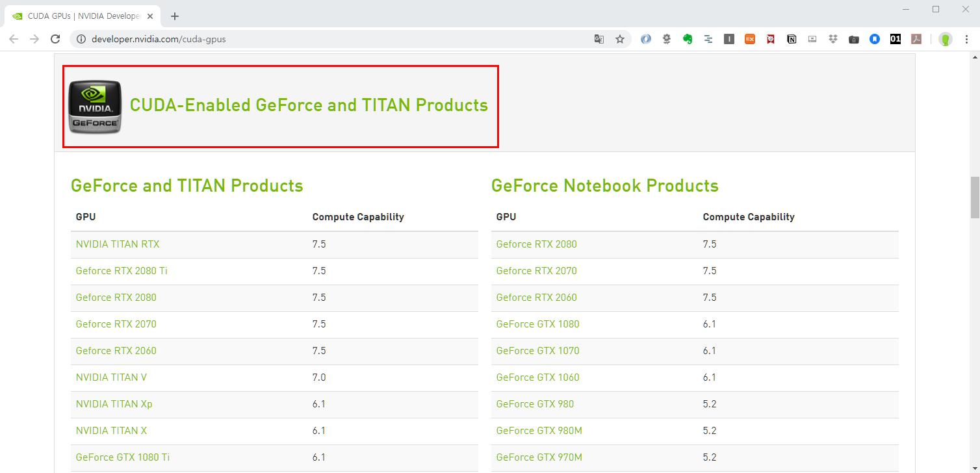Open the GeForce GTX 1060 notebook link

click(x=537, y=377)
